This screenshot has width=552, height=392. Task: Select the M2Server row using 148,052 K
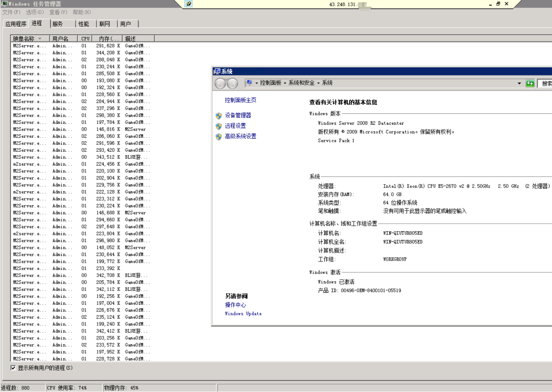point(82,248)
